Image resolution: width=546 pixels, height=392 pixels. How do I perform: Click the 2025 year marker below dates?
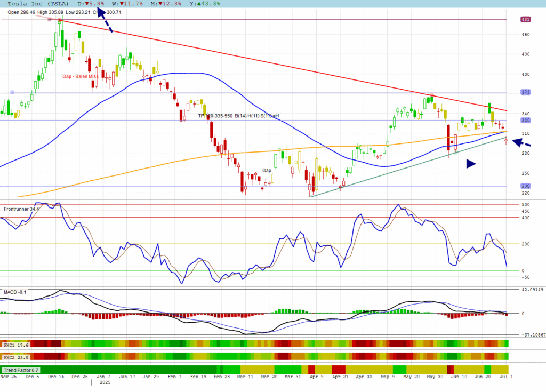(x=105, y=382)
